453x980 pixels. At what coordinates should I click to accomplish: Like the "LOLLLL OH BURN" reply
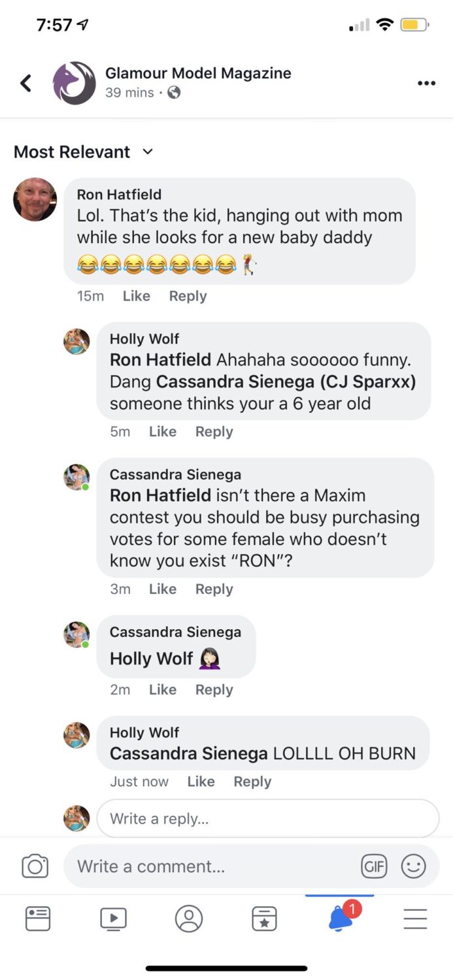tap(201, 781)
